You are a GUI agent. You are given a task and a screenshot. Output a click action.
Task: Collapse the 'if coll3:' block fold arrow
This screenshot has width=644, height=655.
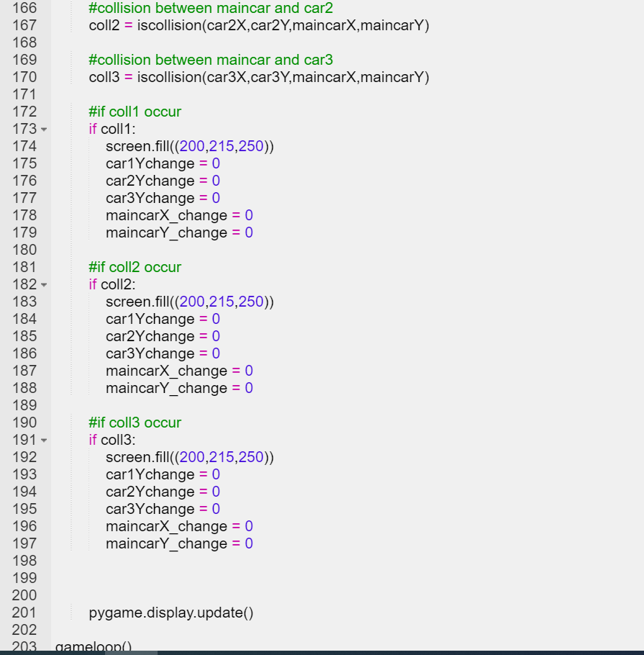pyautogui.click(x=44, y=441)
